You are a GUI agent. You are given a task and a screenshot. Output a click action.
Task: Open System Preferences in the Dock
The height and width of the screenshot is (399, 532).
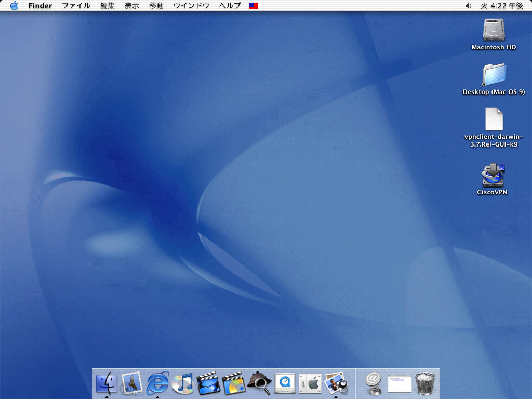pos(310,383)
